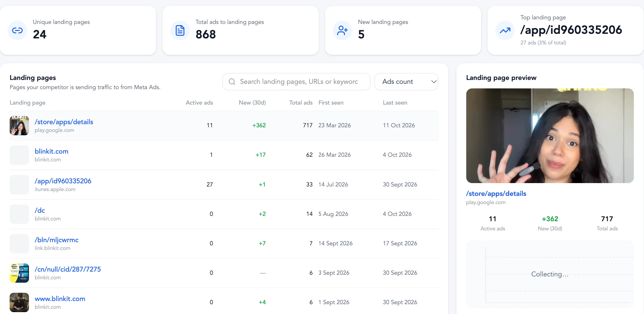Click the Top landing page /app/id960335206 heading

tap(571, 30)
